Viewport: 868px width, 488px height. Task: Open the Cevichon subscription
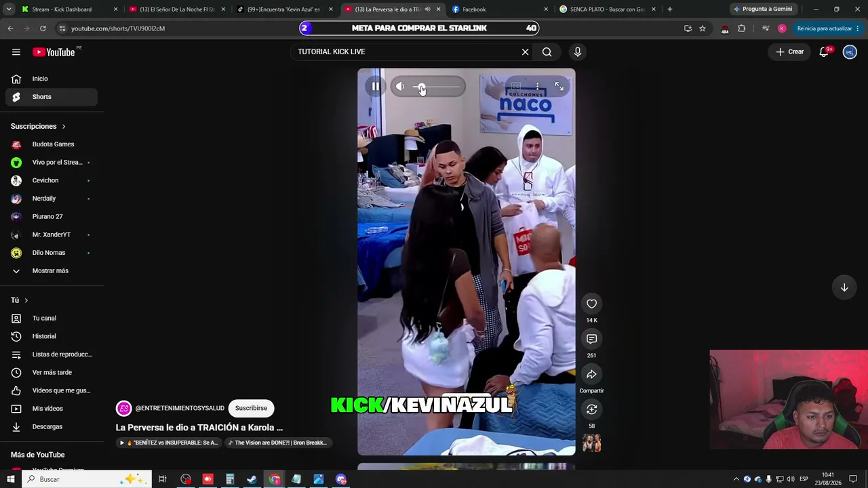click(52, 180)
